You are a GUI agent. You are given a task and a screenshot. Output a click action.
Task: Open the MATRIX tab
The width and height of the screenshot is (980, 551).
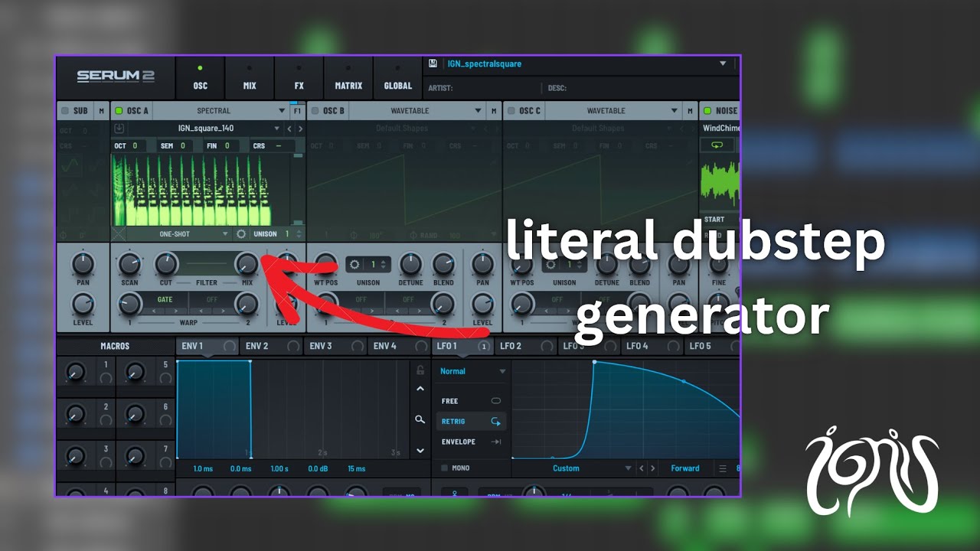[x=348, y=77]
